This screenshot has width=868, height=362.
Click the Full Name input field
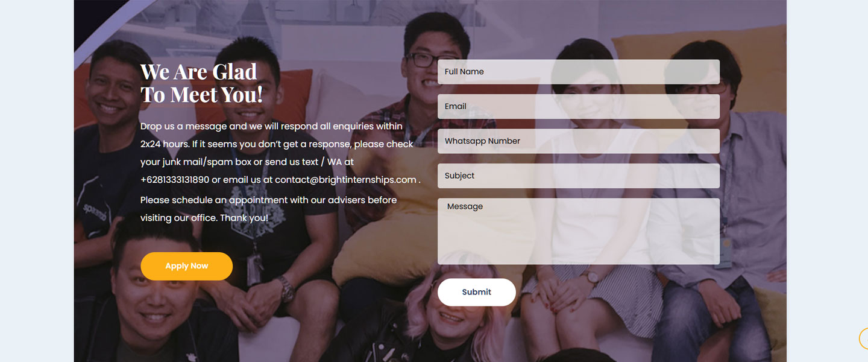[579, 72]
